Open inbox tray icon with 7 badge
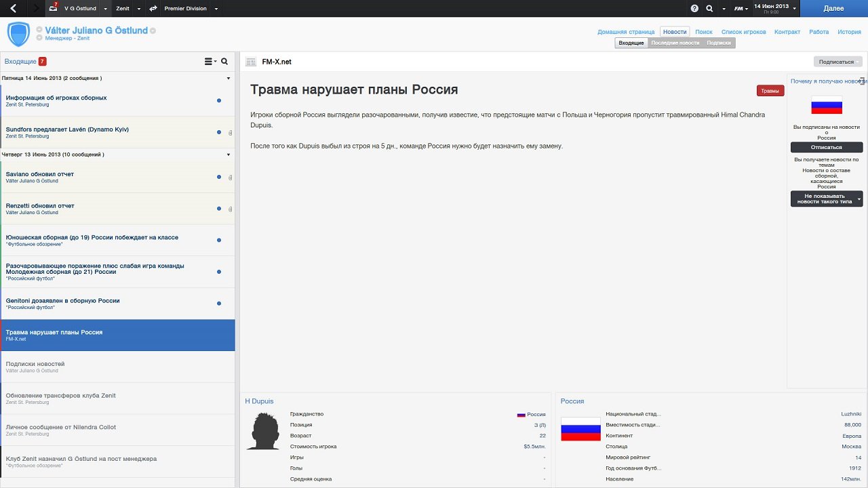868x488 pixels. tap(54, 8)
